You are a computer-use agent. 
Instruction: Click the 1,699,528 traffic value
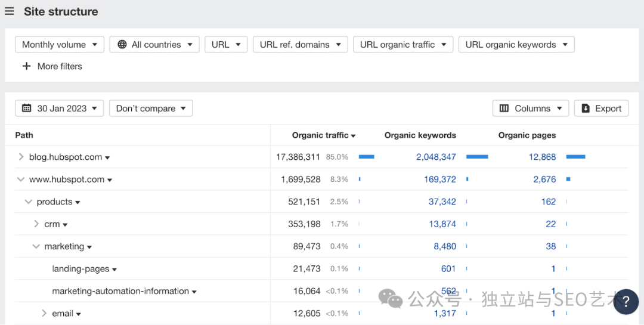pyautogui.click(x=300, y=179)
